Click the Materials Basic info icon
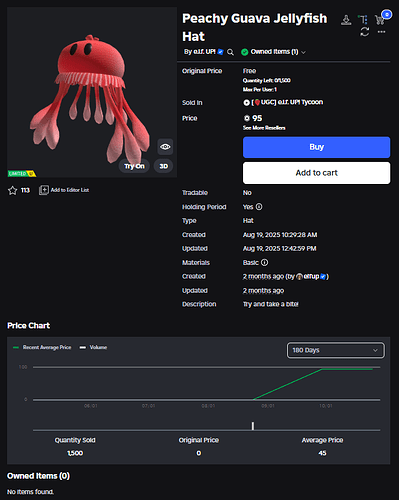Image resolution: width=399 pixels, height=500 pixels. (x=264, y=262)
